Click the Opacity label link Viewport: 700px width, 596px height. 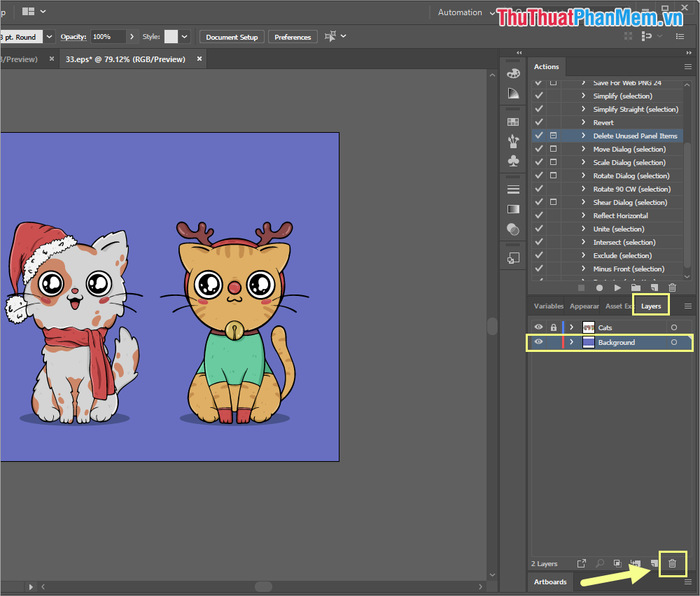tap(73, 37)
